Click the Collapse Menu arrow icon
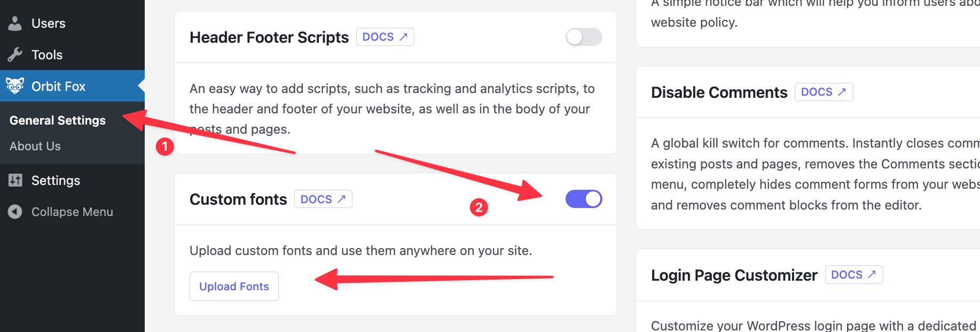This screenshot has height=332, width=980. 15,212
